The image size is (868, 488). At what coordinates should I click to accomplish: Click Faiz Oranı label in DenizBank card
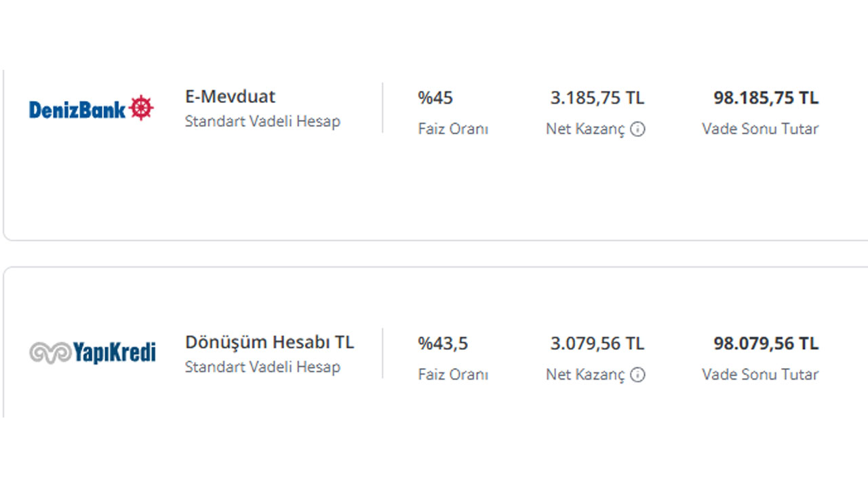click(x=453, y=129)
